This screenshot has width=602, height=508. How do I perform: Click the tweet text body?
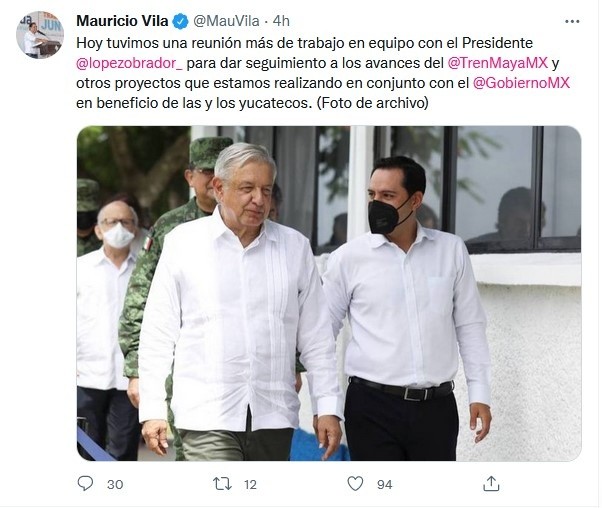(x=322, y=73)
